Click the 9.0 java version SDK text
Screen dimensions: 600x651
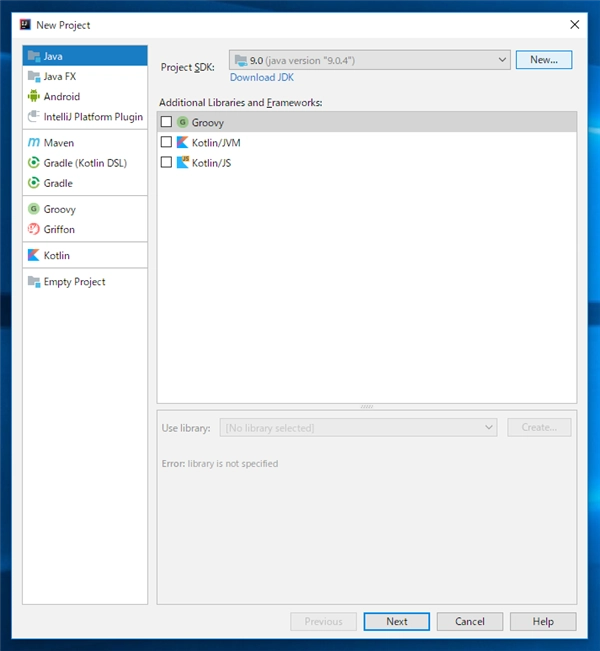[x=302, y=61]
